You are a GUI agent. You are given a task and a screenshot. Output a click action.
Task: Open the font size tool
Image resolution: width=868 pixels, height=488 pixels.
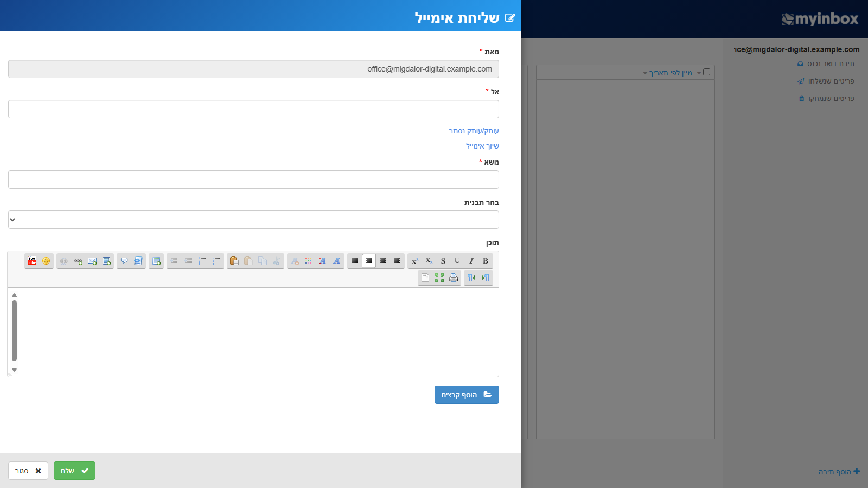[x=323, y=261]
